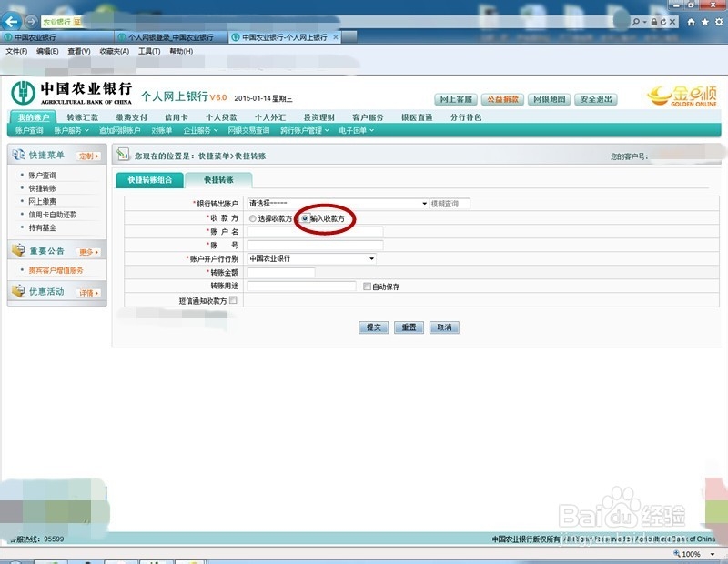Open the 查看(V) menu
Viewport: 728px width, 564px height.
point(79,51)
